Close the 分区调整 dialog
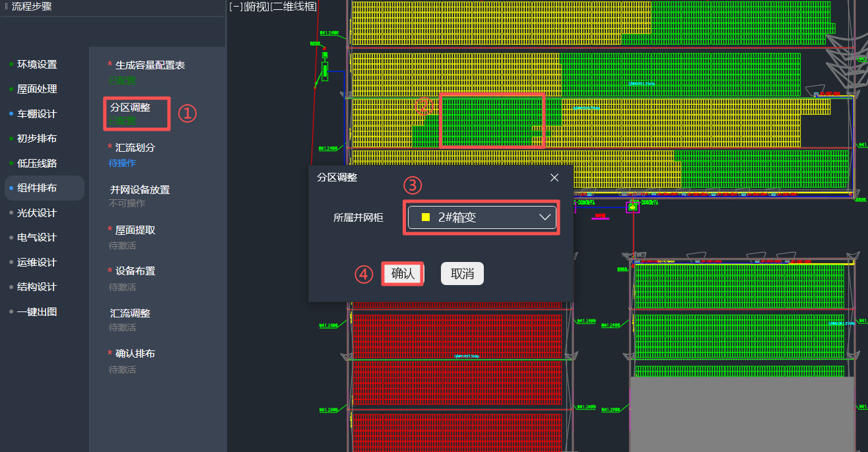868x452 pixels. (x=554, y=178)
